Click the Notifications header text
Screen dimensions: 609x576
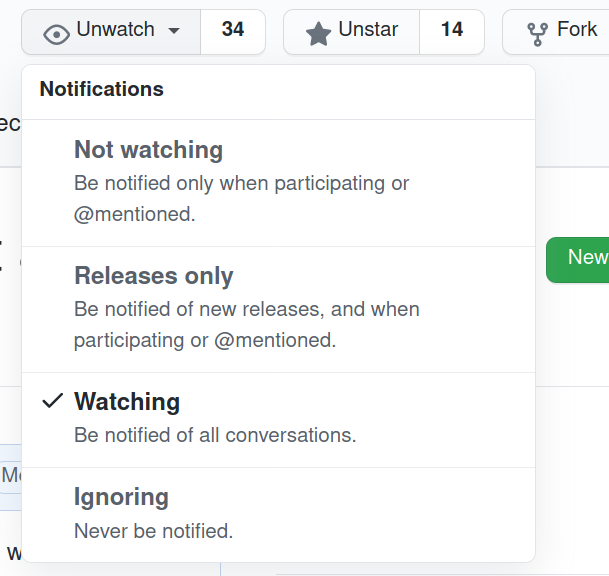[102, 89]
